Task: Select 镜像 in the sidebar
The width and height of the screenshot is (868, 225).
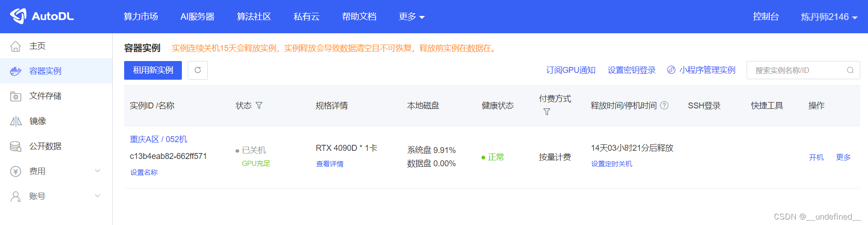Action: click(56, 121)
